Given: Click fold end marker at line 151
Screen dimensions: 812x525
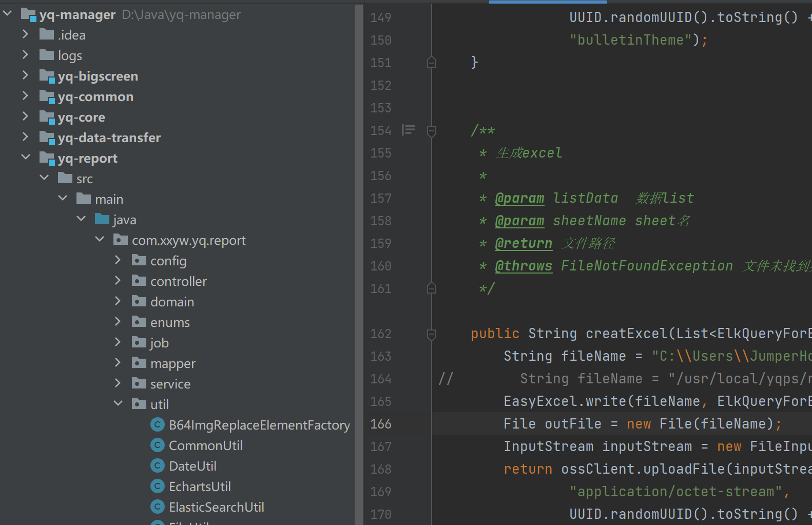Looking at the screenshot, I should (432, 62).
